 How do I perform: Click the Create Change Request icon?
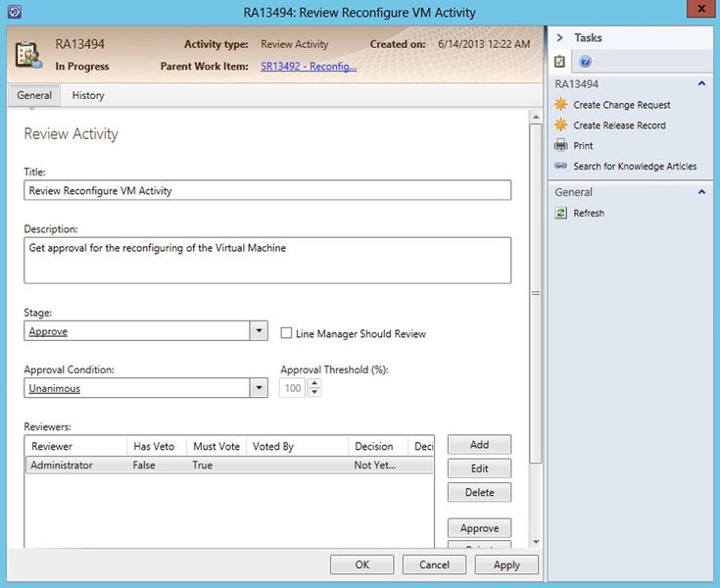[x=560, y=105]
